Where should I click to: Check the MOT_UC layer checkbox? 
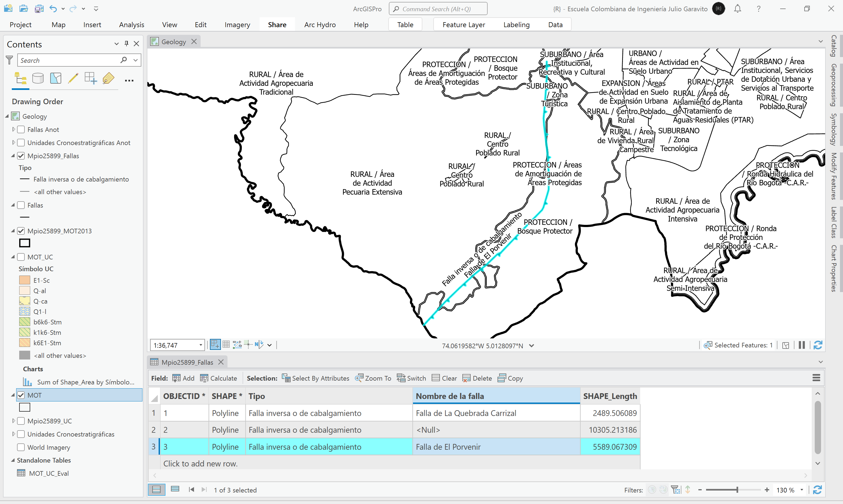21,257
